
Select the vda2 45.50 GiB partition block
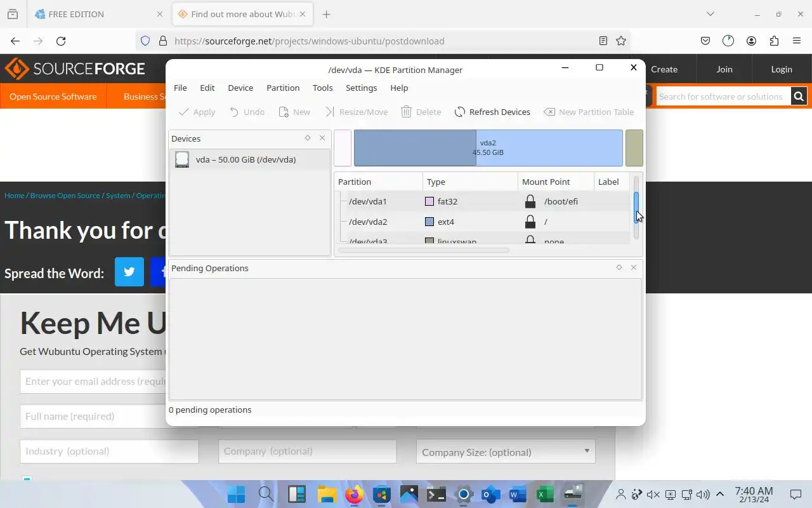tap(488, 148)
